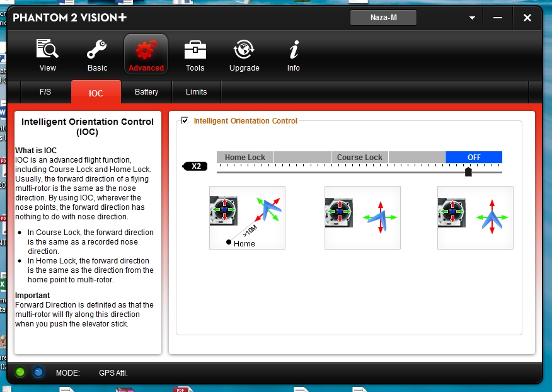Click the 'What is IOC' heading
The width and height of the screenshot is (552, 392).
click(36, 151)
